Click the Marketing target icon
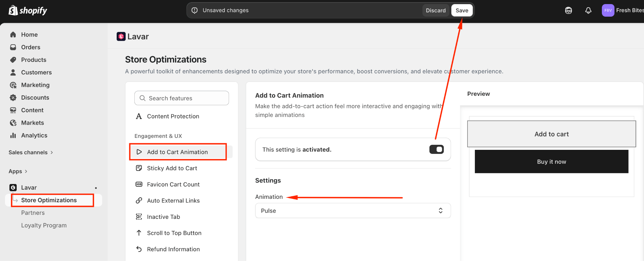Image resolution: width=644 pixels, height=261 pixels. tap(13, 85)
